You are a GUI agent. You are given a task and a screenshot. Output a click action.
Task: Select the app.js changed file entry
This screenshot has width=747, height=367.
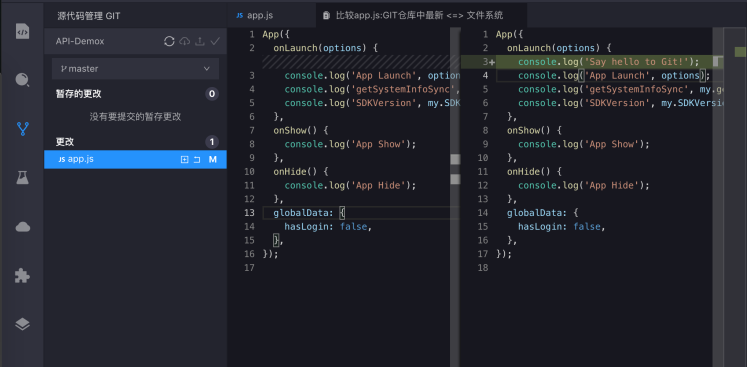coord(135,159)
